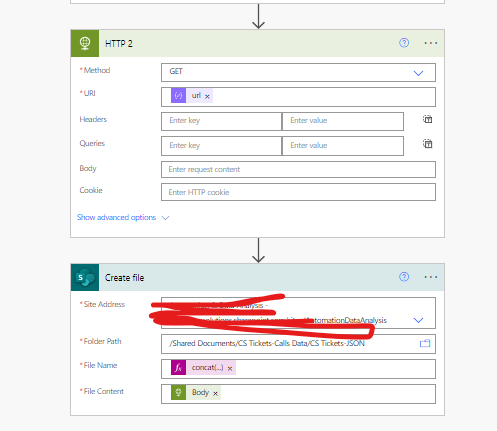Click the Body token HTTP icon
The height and width of the screenshot is (431, 497).
click(x=178, y=392)
